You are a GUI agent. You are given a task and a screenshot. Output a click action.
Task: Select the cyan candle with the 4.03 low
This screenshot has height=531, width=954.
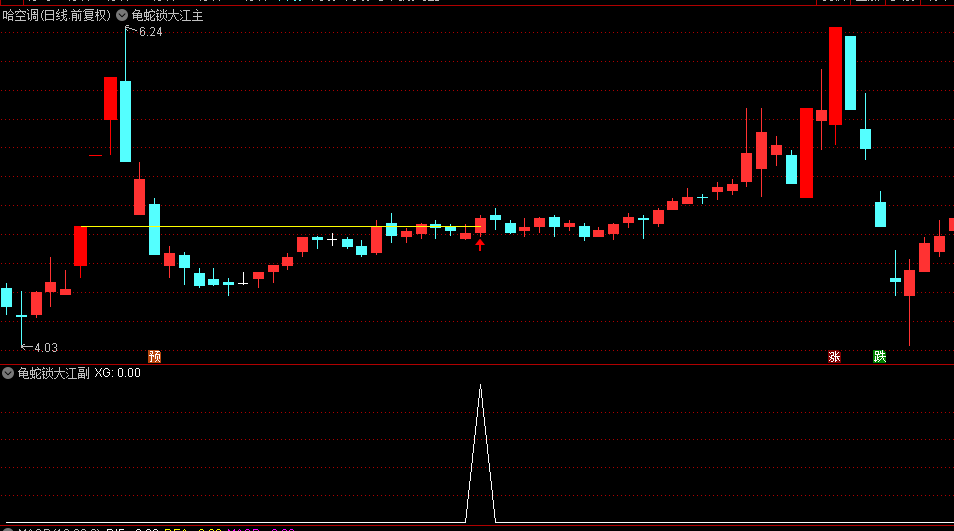pos(21,316)
